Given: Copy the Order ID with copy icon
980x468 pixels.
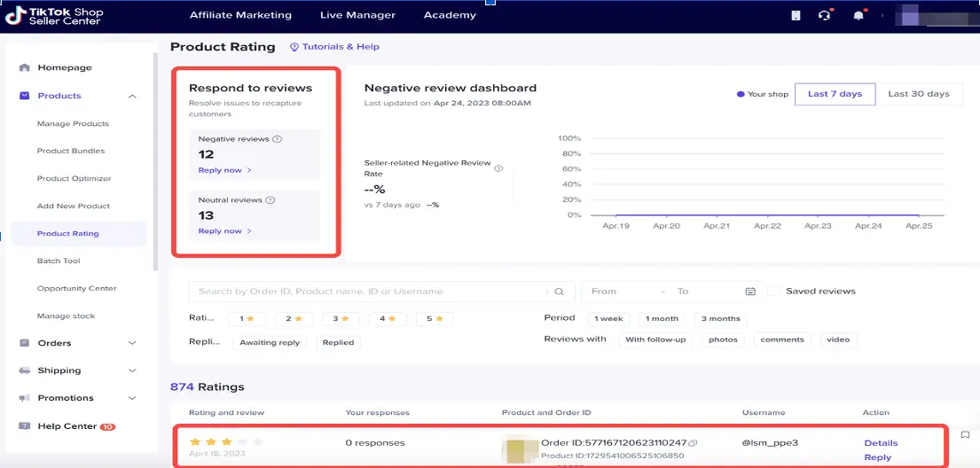Looking at the screenshot, I should 693,443.
